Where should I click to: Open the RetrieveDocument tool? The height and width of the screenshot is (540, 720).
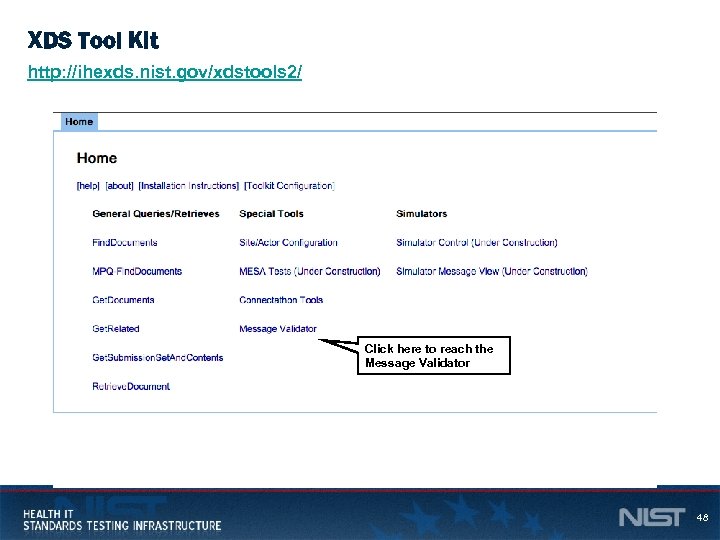[131, 387]
